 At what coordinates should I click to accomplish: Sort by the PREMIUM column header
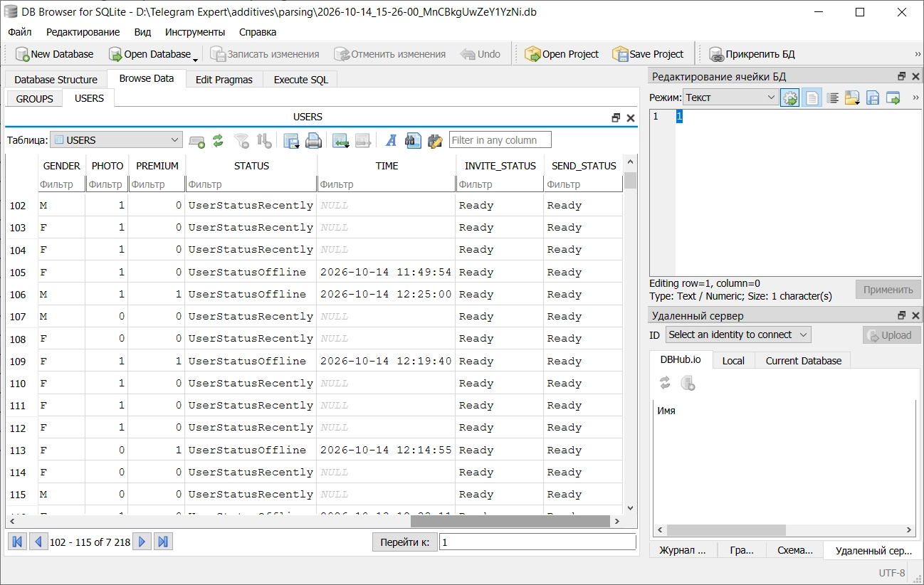[x=157, y=166]
